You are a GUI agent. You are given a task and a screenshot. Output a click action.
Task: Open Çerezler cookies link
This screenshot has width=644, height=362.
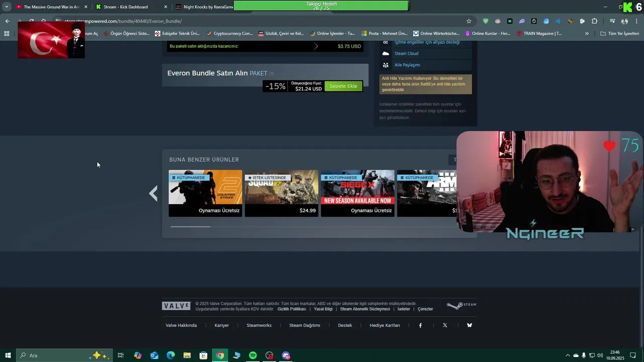pos(425,309)
